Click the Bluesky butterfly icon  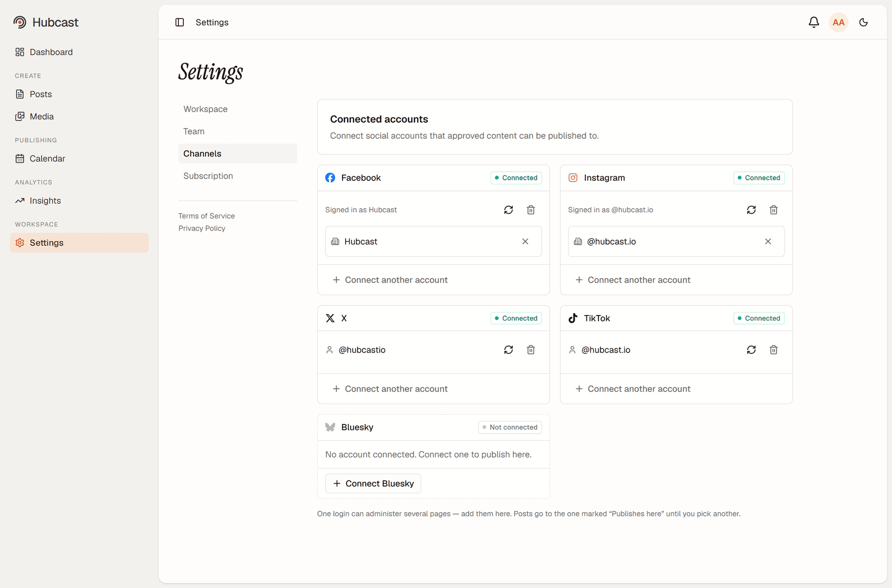(x=330, y=427)
